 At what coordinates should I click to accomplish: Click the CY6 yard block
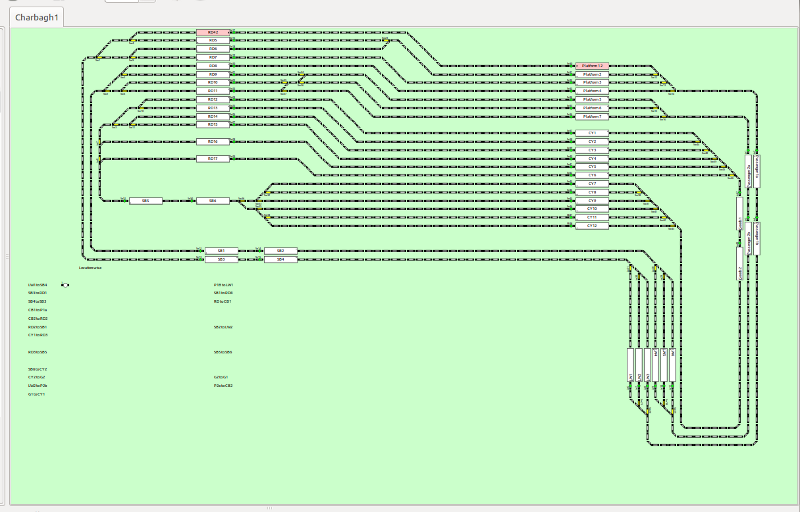(592, 175)
